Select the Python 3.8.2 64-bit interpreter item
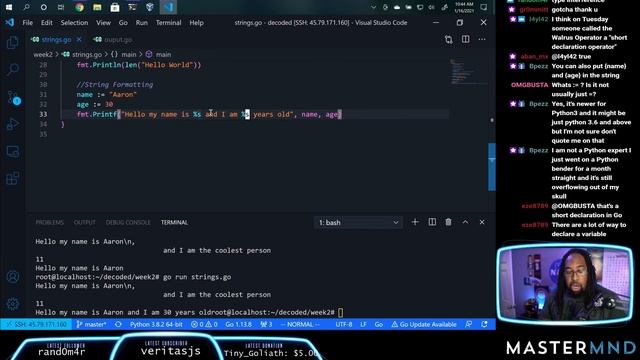The height and width of the screenshot is (360, 640). coord(156,324)
